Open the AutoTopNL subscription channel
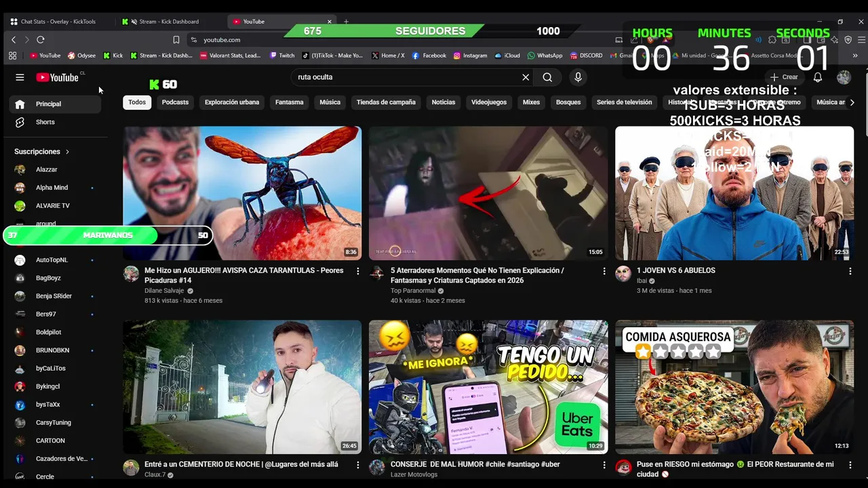 [x=55, y=260]
